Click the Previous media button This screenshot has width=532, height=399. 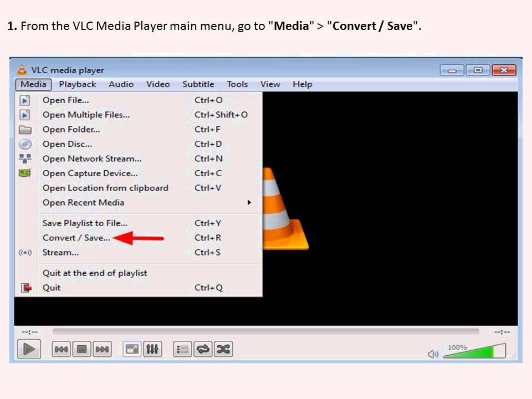coord(61,349)
